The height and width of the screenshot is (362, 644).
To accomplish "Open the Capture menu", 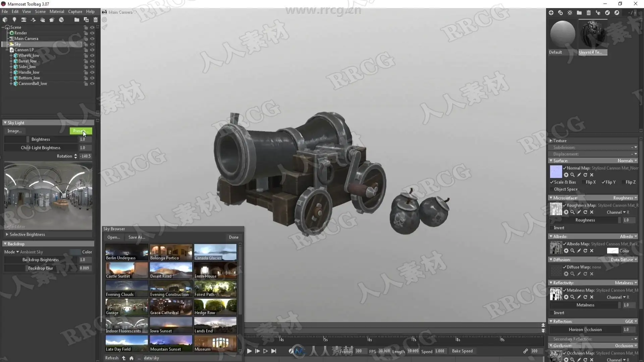I will click(75, 11).
